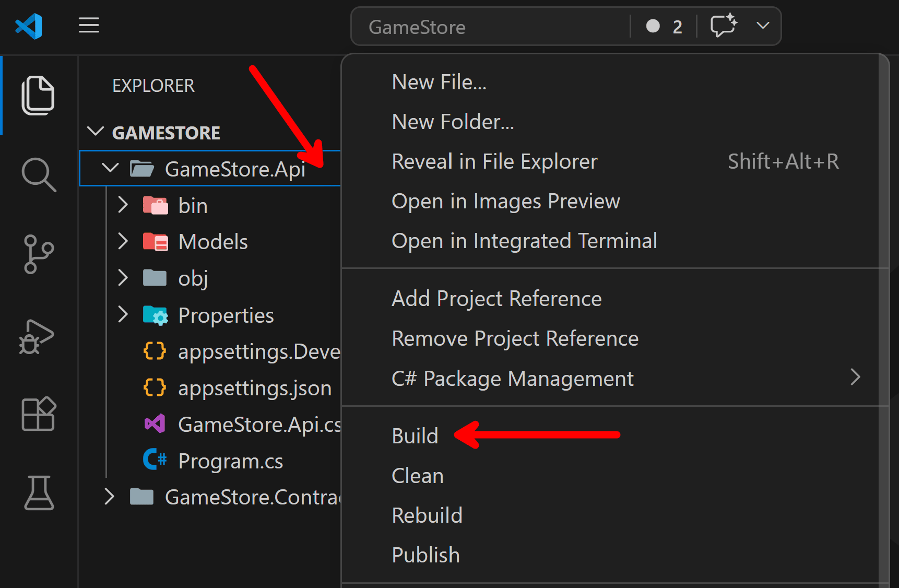Select Open in Images Preview
The height and width of the screenshot is (588, 899).
[506, 201]
